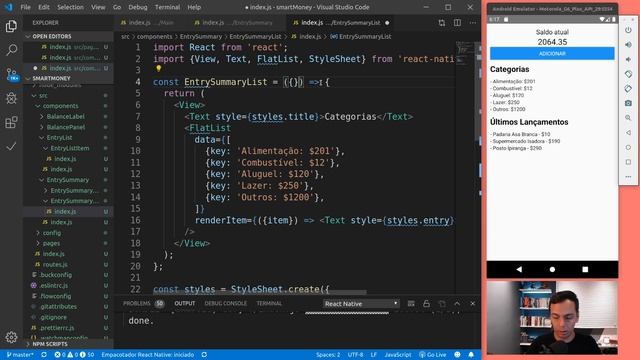Viewport: 640px width, 360px height.
Task: Open the Extensions view in activity bar
Action: pos(11,122)
